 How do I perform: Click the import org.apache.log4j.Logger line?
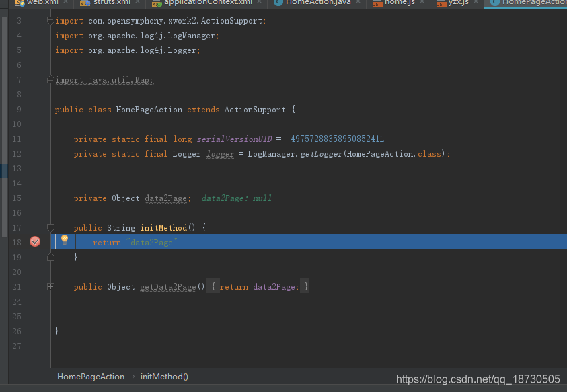[x=128, y=50]
